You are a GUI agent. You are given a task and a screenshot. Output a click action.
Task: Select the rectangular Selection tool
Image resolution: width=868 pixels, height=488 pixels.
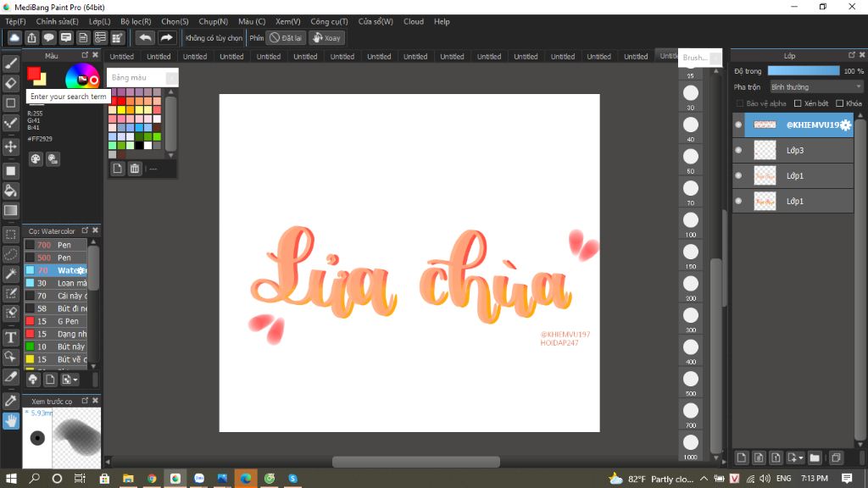click(x=10, y=235)
